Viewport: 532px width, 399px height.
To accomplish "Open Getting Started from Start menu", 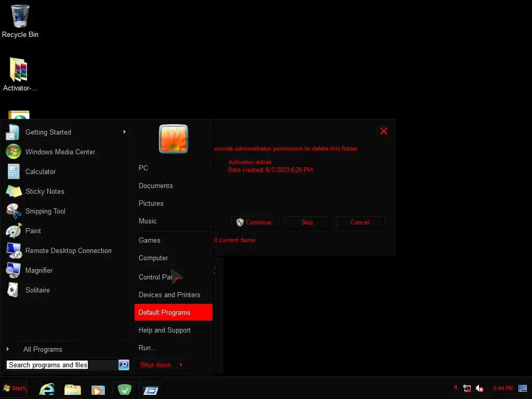I will point(66,132).
